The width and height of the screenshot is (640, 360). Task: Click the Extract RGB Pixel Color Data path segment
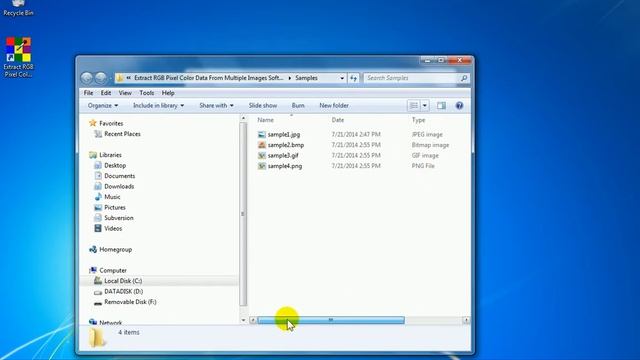[209, 78]
